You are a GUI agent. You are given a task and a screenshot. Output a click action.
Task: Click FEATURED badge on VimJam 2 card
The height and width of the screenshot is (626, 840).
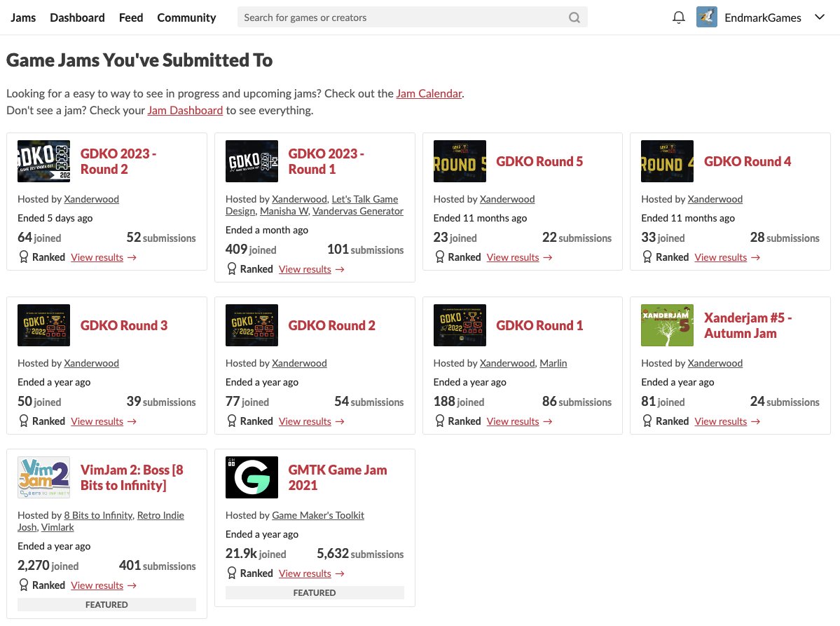coord(106,604)
